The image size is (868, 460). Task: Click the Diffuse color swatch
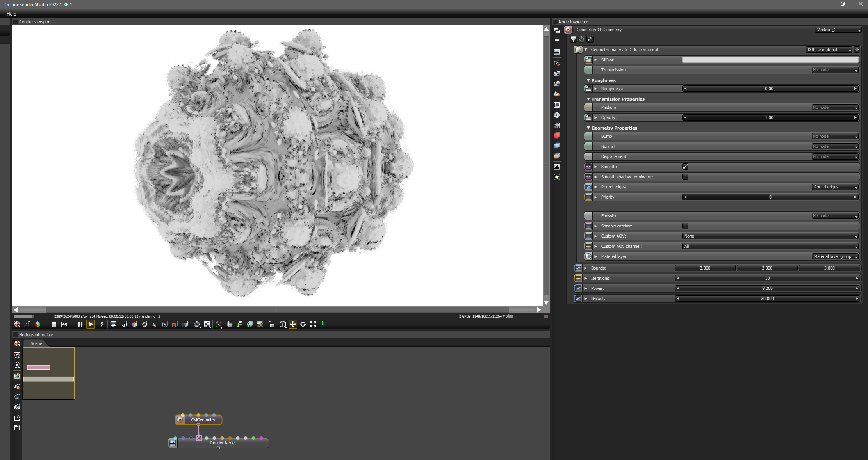tap(770, 60)
